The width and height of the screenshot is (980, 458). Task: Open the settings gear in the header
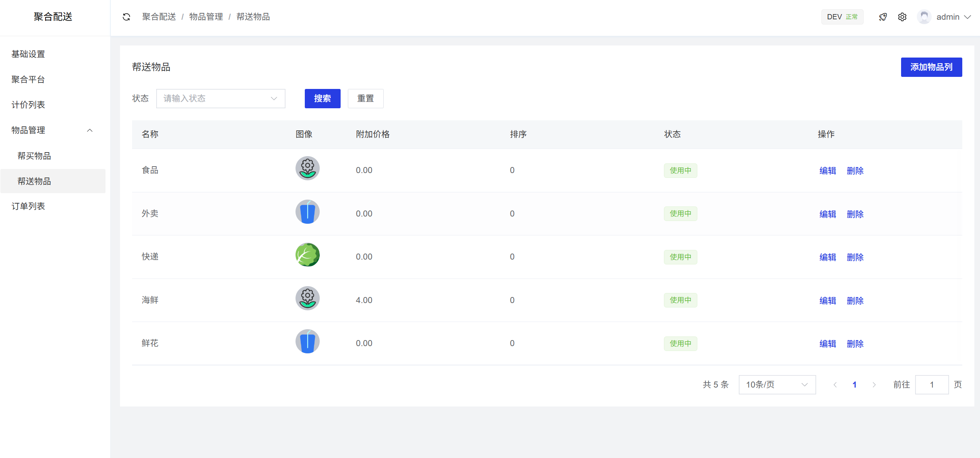(x=902, y=17)
